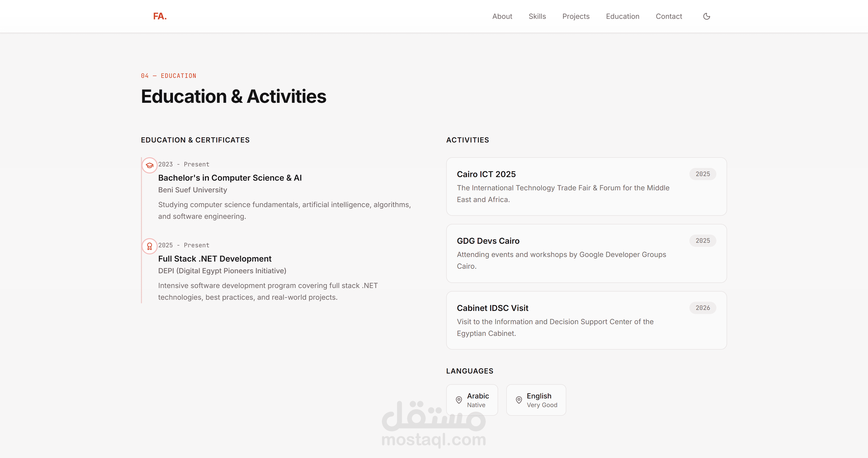The width and height of the screenshot is (868, 458).
Task: Toggle dark mode with moon icon
Action: coord(707,16)
